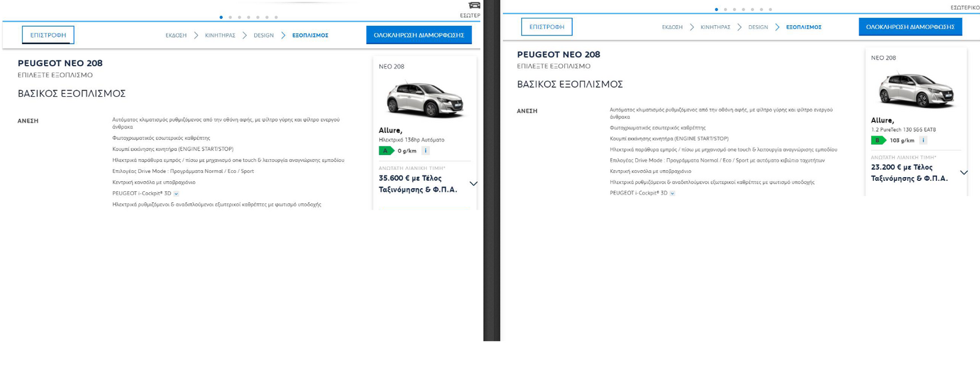Open interior view icon on electric 208 page
The width and height of the screenshot is (980, 369).
(x=474, y=6)
